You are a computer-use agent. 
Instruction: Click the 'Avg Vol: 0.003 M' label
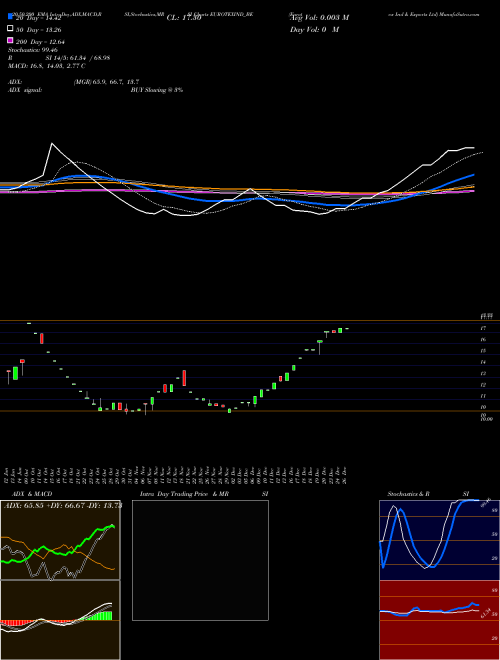(319, 18)
